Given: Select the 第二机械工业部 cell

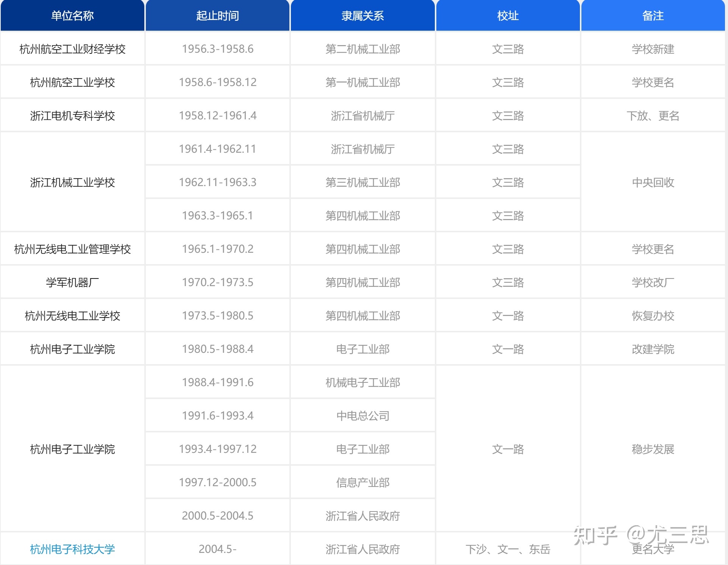Looking at the screenshot, I should pyautogui.click(x=363, y=49).
